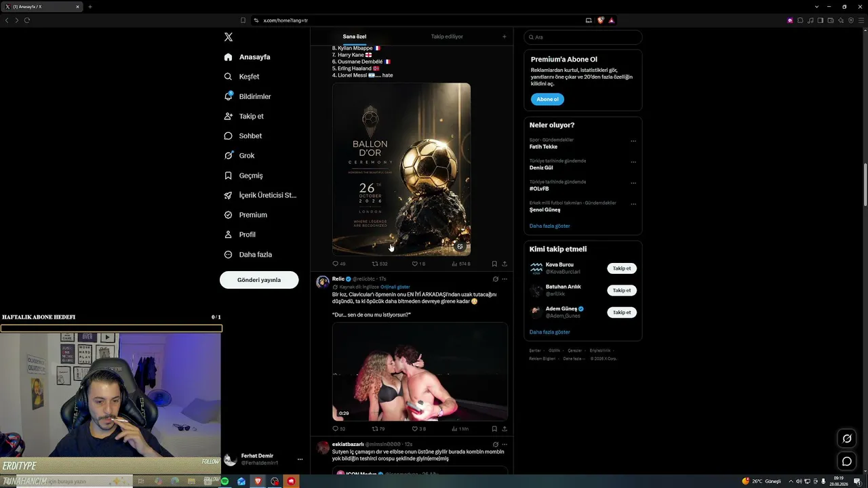Click the page vertical scrollbar
Screen dimensions: 868x488
pos(865,184)
